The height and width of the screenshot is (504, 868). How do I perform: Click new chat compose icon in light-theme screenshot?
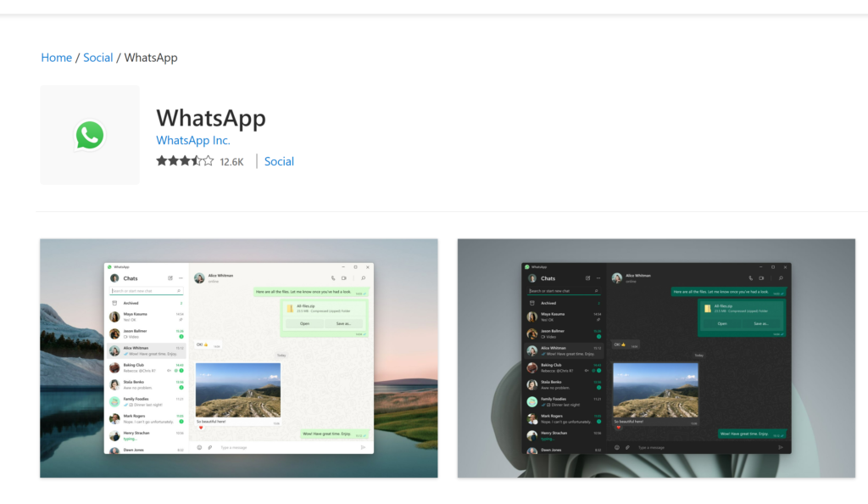(x=170, y=278)
